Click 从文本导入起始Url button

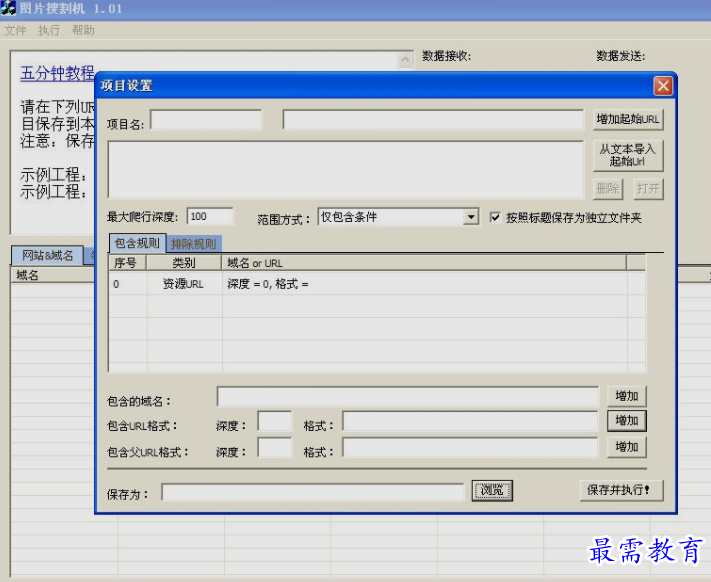click(x=628, y=155)
